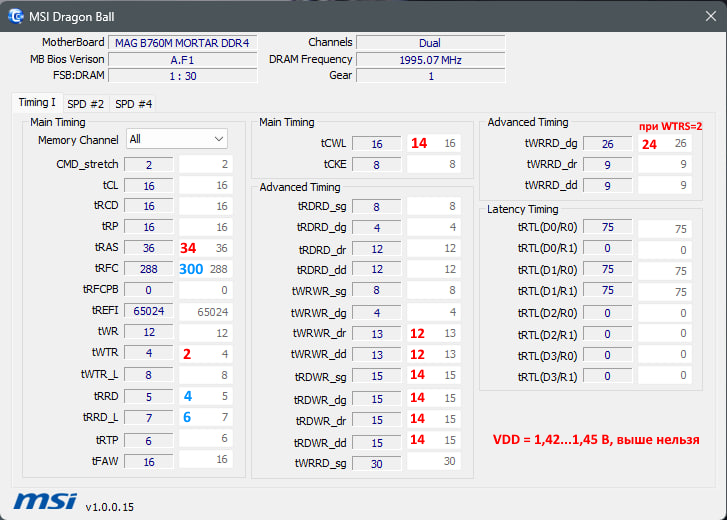Select the tRCD value box
The width and height of the screenshot is (727, 520).
point(148,206)
